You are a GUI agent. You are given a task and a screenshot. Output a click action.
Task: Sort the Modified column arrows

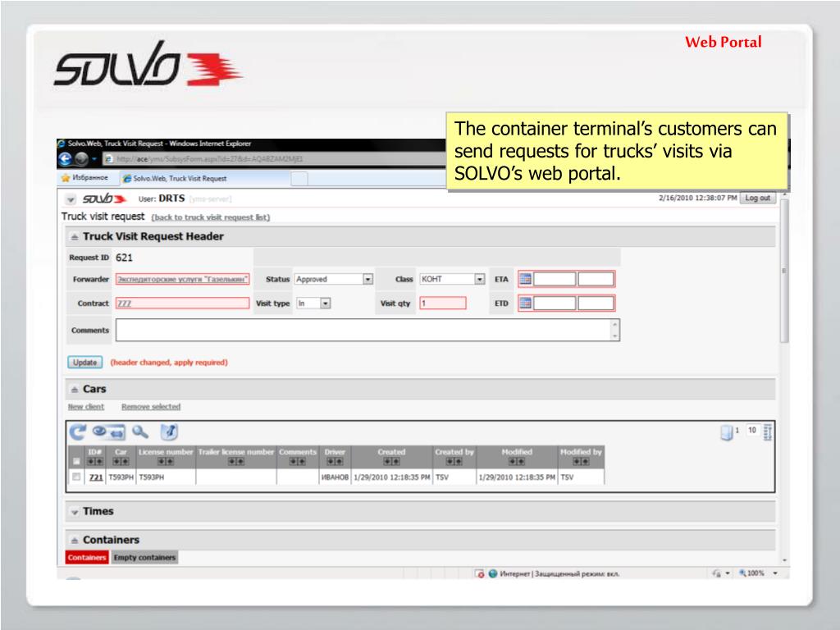click(x=517, y=461)
